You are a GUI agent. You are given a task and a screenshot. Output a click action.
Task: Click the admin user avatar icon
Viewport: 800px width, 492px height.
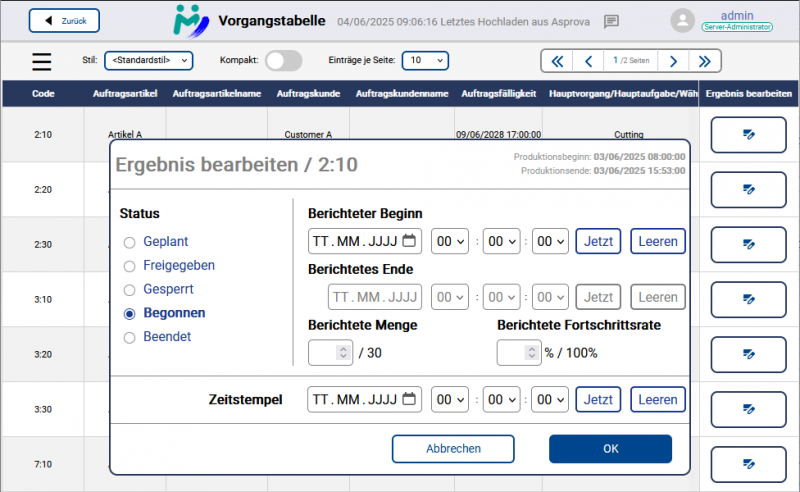pos(683,21)
